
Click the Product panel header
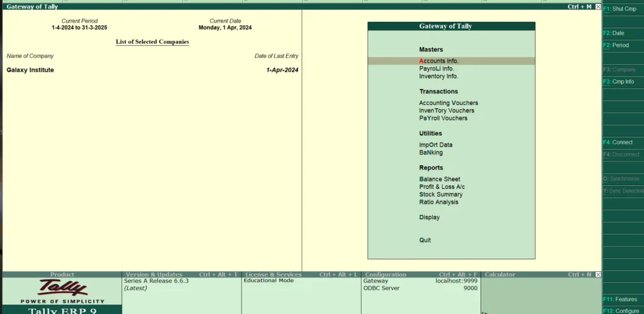[x=62, y=274]
